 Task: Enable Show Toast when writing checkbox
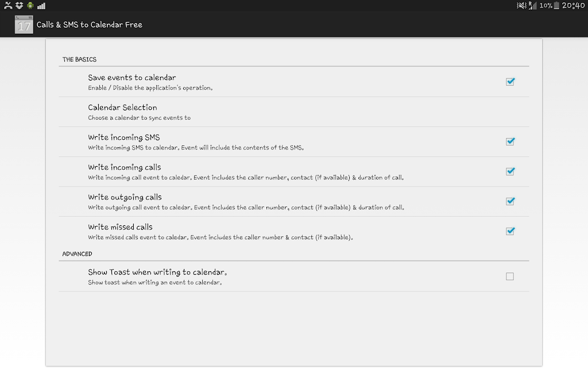[510, 277]
